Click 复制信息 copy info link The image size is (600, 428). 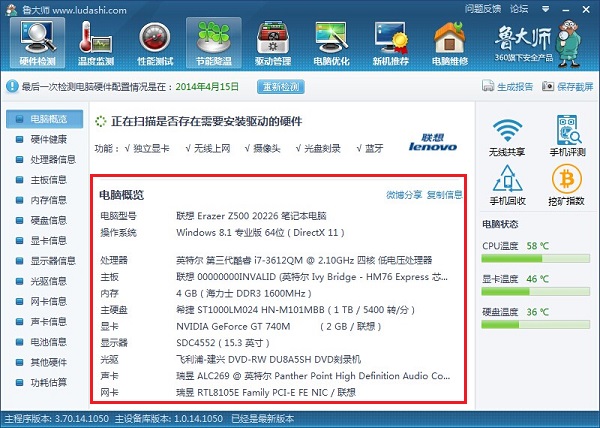click(445, 194)
